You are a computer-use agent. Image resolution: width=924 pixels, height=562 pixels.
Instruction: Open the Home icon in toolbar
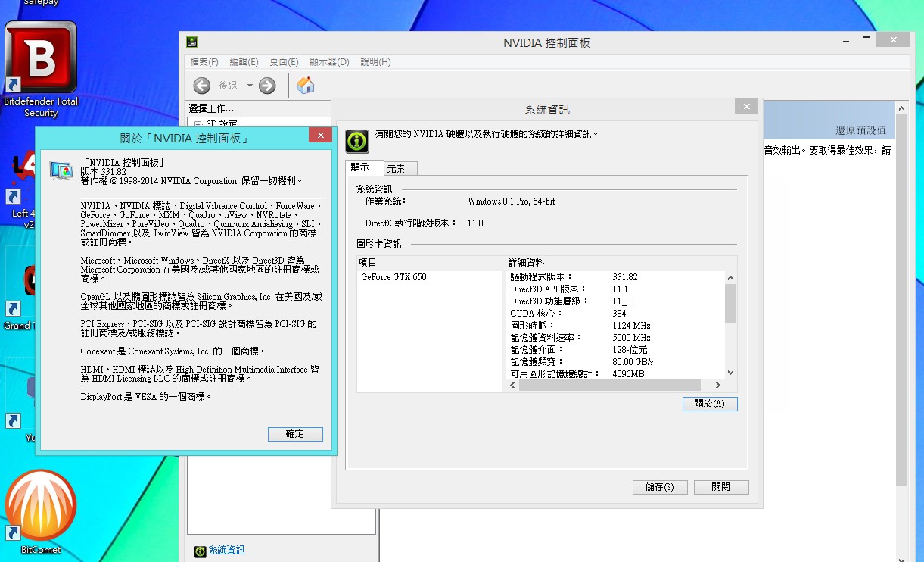(306, 85)
